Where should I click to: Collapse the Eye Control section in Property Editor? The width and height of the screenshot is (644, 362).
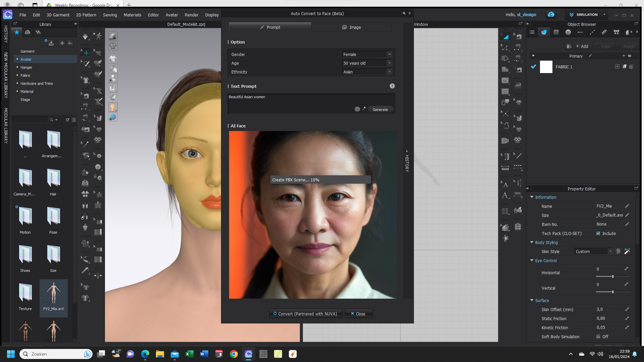532,260
